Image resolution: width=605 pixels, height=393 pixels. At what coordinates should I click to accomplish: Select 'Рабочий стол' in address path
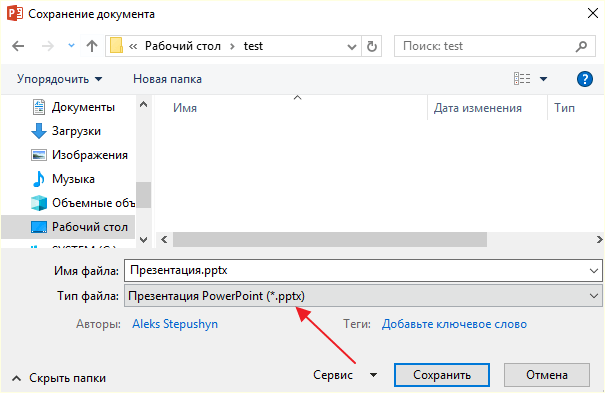click(x=183, y=46)
